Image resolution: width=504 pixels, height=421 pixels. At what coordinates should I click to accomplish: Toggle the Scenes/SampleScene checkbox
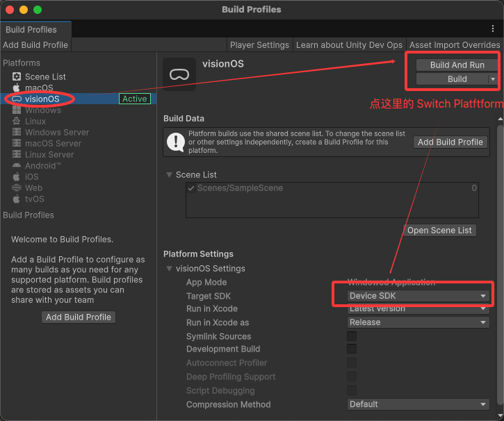coord(191,188)
